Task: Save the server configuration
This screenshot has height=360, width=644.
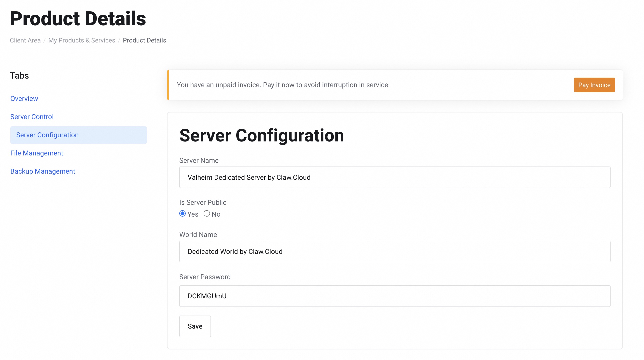Action: (x=195, y=326)
